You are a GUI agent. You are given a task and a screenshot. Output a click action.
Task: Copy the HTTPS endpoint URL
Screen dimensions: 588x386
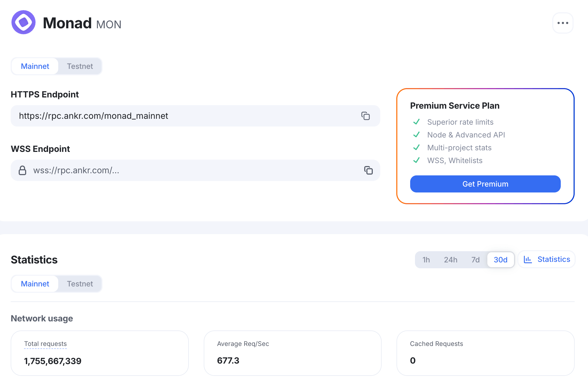[x=366, y=116]
